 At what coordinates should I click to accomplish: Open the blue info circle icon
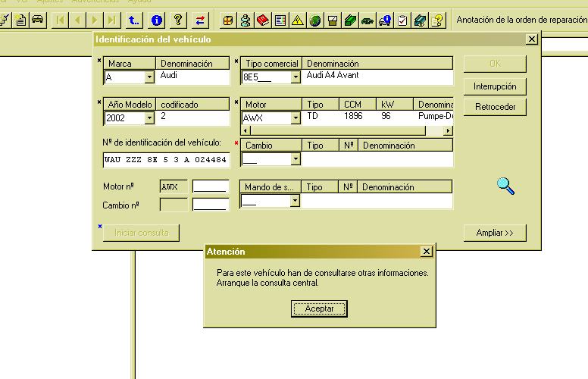click(157, 20)
